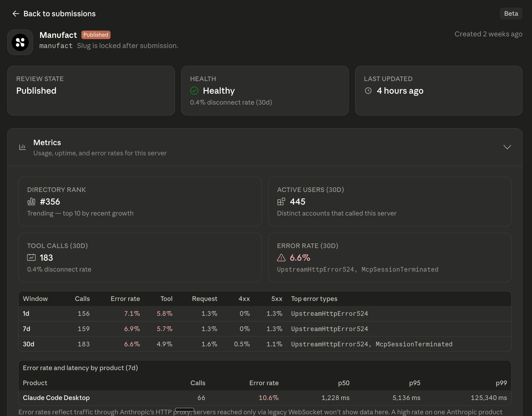Click the Last Updated 4 hours ago text

tap(400, 91)
